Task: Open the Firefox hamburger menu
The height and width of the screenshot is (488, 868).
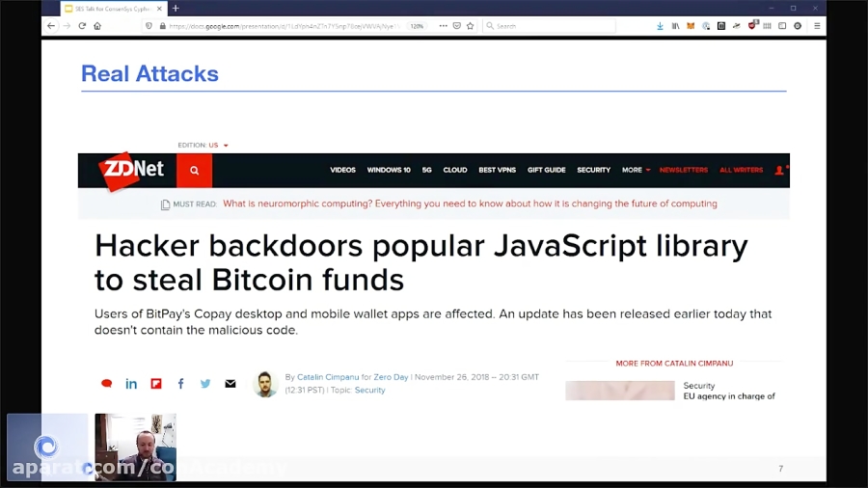Action: coord(817,26)
